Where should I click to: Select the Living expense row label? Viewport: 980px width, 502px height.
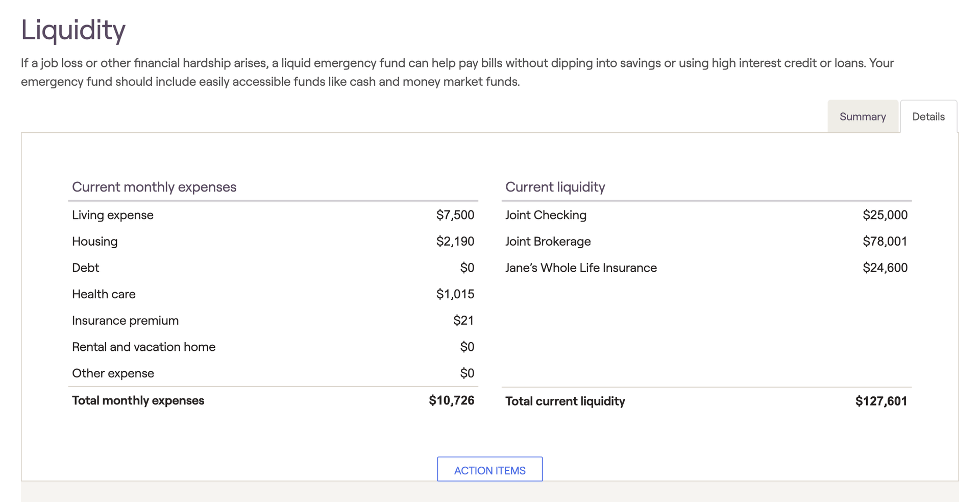113,215
